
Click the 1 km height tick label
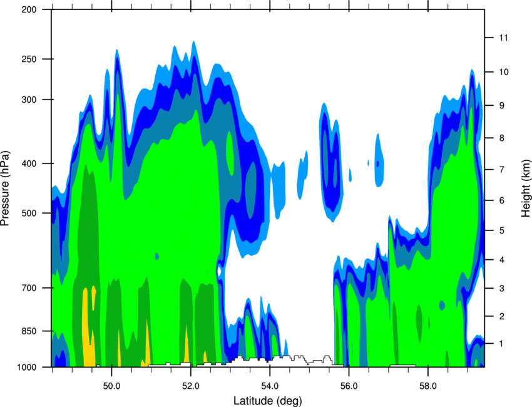[x=501, y=344]
